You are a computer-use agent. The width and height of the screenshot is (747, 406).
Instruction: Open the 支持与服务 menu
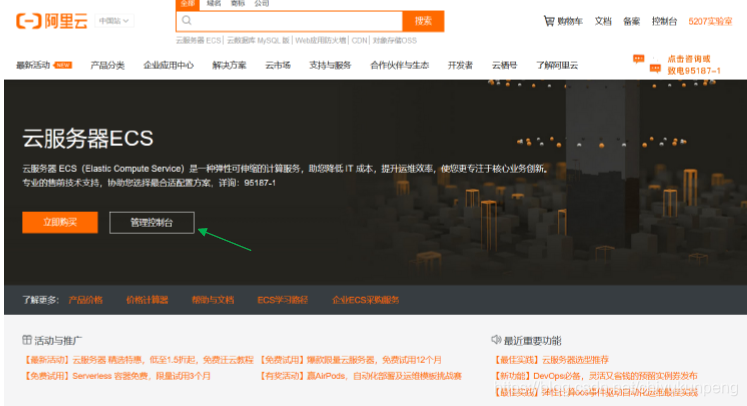coord(330,65)
